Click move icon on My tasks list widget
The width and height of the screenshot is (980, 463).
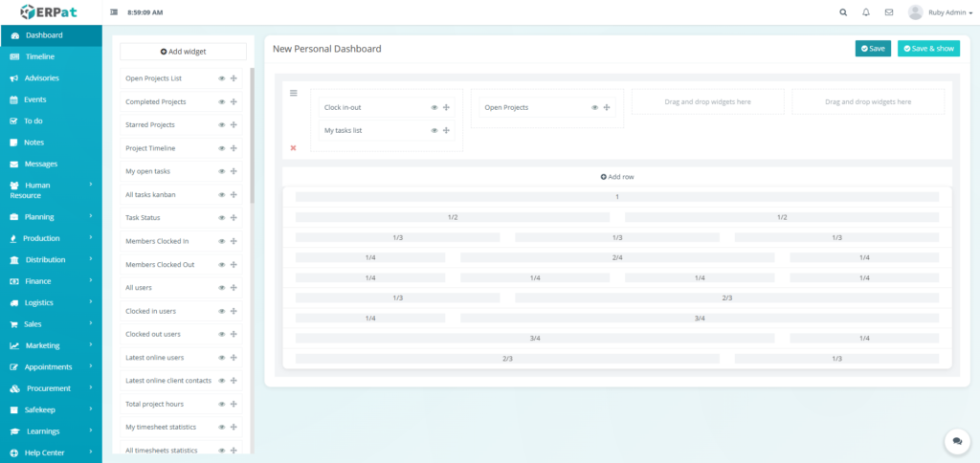(446, 131)
